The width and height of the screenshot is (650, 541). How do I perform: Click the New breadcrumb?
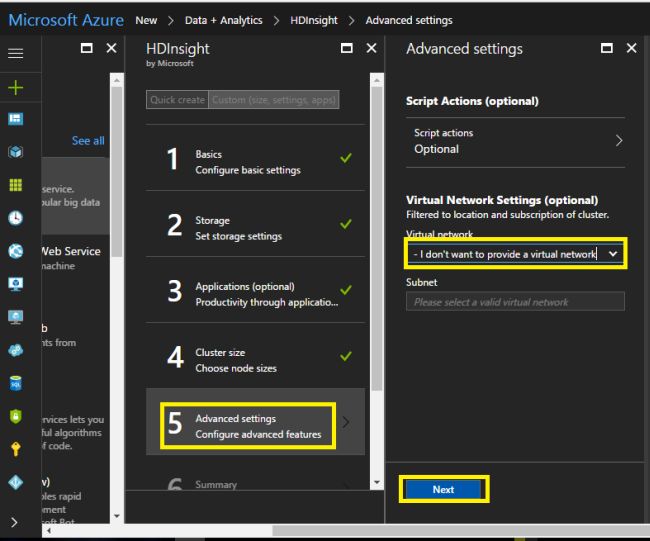(x=146, y=20)
